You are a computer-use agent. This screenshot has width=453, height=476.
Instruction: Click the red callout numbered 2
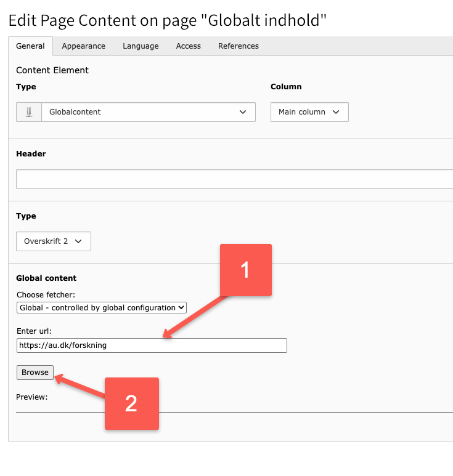tap(131, 403)
